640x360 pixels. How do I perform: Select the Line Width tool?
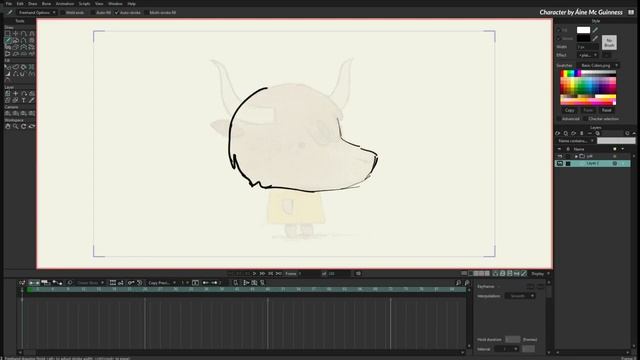coord(8,74)
